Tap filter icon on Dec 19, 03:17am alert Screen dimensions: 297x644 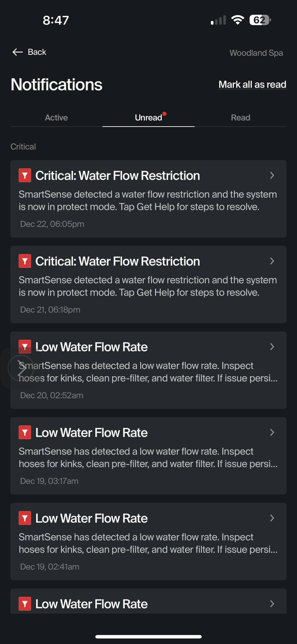click(25, 432)
